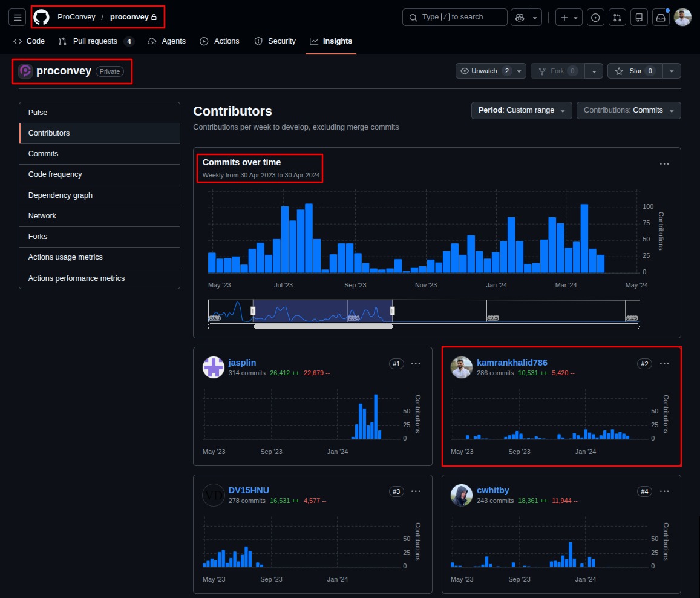This screenshot has width=700, height=598.
Task: Open DV15HNU avatar
Action: (x=214, y=495)
